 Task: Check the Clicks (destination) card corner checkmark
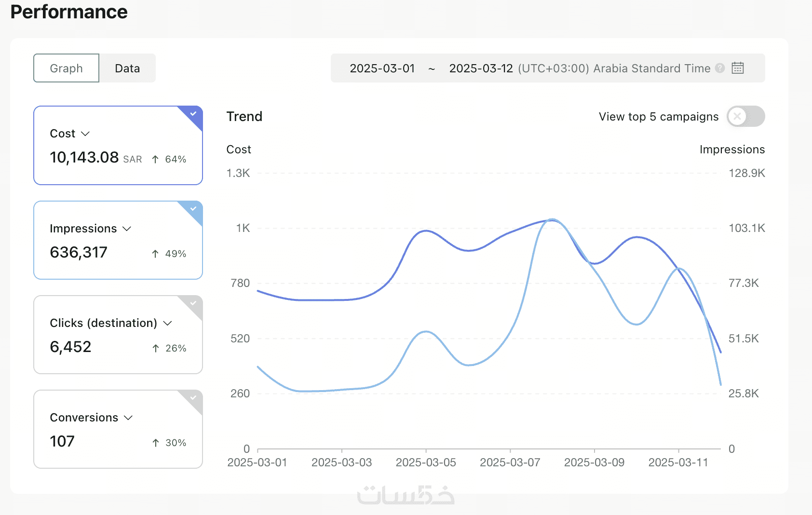(x=193, y=303)
